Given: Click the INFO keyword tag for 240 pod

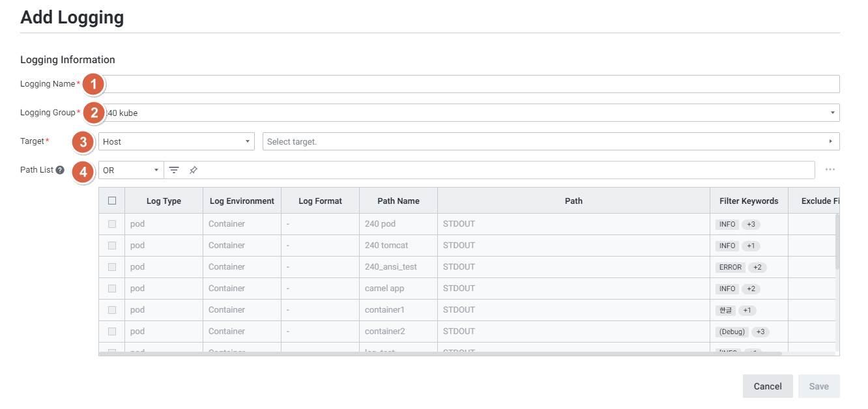Looking at the screenshot, I should (x=727, y=224).
